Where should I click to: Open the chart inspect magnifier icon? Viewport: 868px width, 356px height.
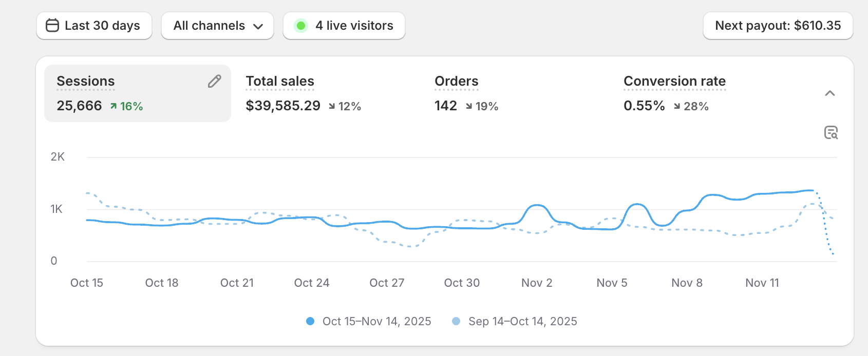point(832,133)
